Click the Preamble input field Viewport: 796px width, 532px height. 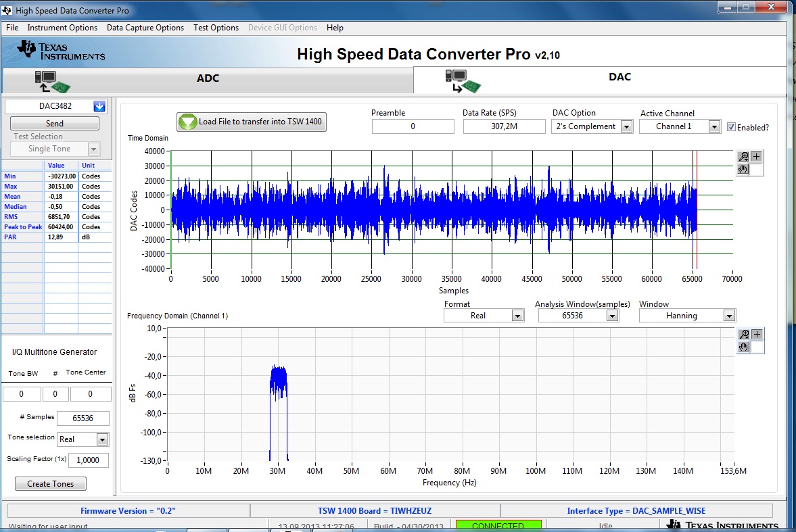coord(413,126)
